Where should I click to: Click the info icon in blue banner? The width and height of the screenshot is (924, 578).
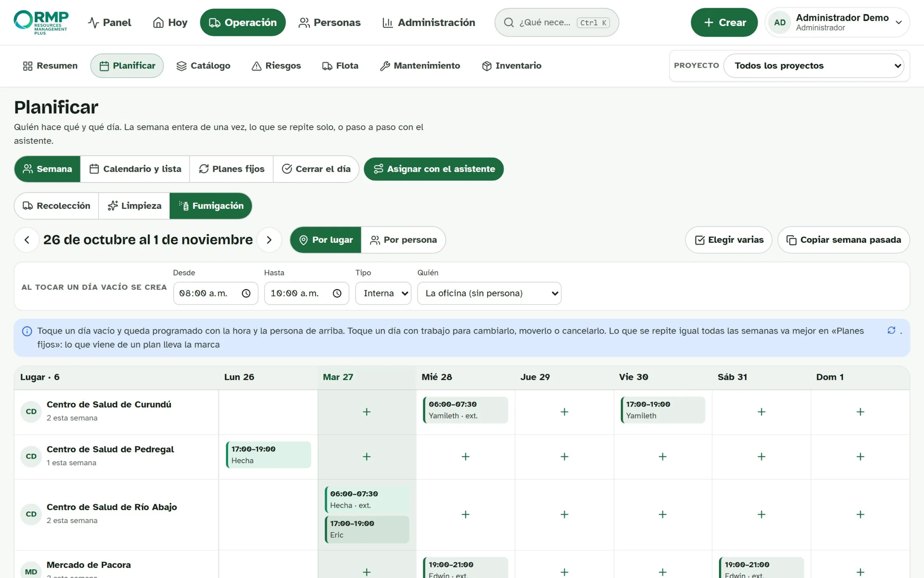click(27, 331)
